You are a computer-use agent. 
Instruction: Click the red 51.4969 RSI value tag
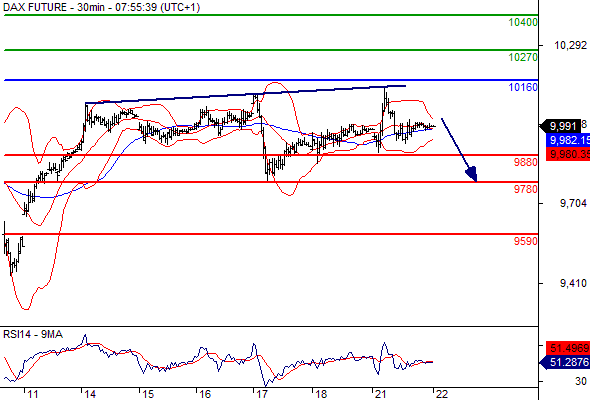pos(568,348)
